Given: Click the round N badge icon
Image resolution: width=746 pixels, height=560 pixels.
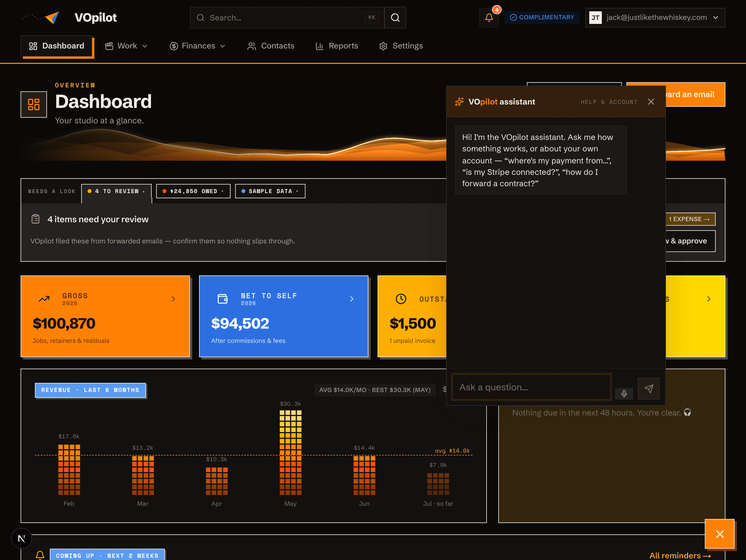Looking at the screenshot, I should pos(21,539).
